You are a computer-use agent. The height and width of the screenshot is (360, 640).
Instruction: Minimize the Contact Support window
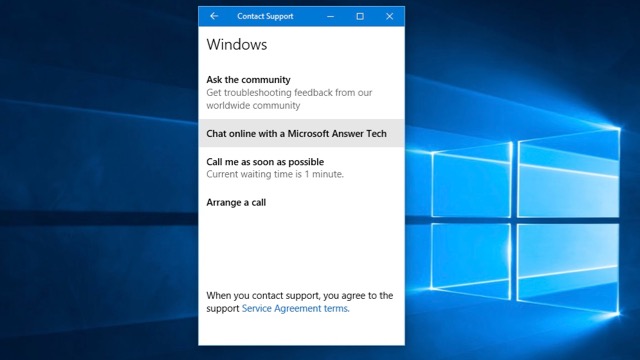[x=331, y=16]
